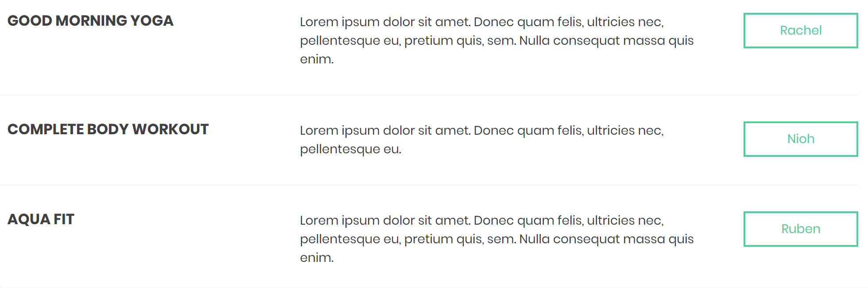Image resolution: width=868 pixels, height=288 pixels.
Task: Click the divider line below the Yoga row
Action: click(x=429, y=95)
